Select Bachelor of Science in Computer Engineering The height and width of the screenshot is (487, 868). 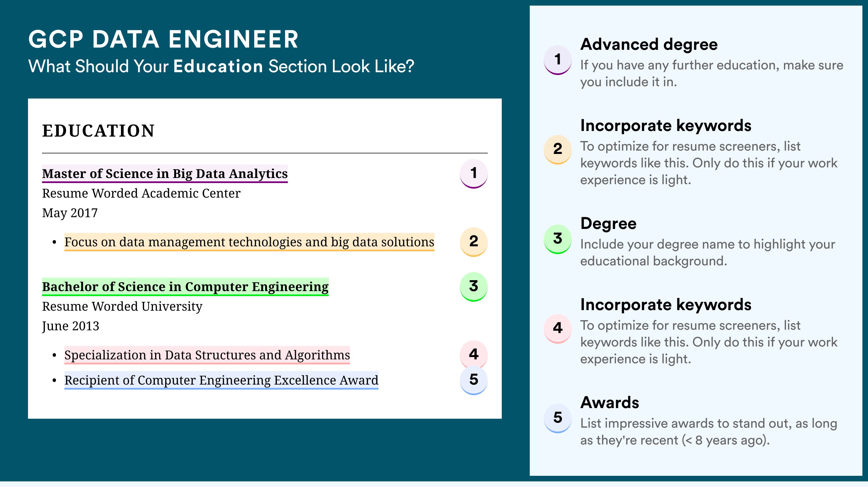pyautogui.click(x=185, y=287)
